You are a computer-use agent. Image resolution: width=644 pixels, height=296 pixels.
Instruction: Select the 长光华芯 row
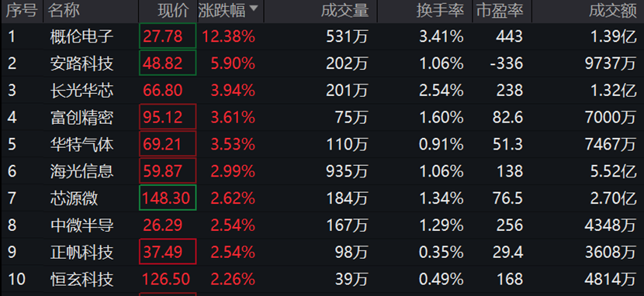coord(322,91)
